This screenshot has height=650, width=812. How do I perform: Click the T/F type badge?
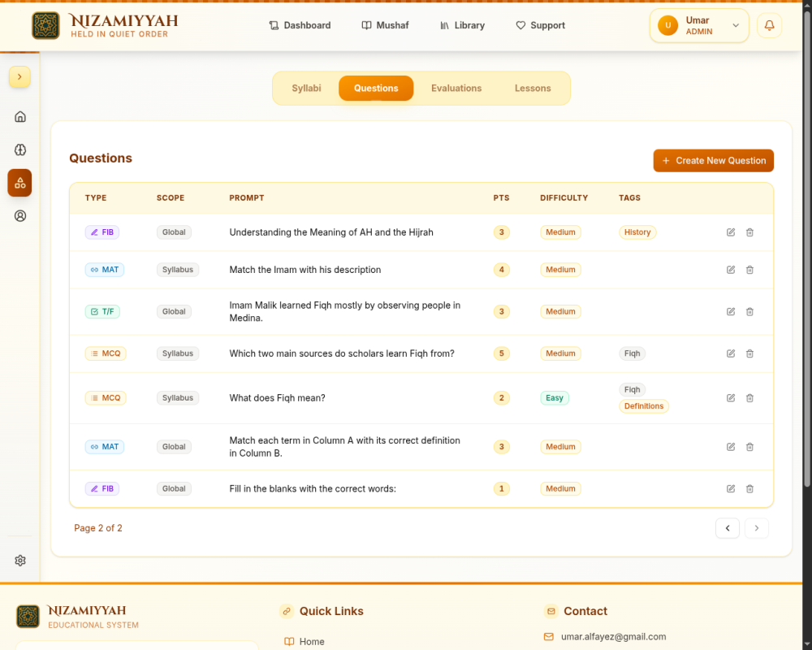pos(102,311)
